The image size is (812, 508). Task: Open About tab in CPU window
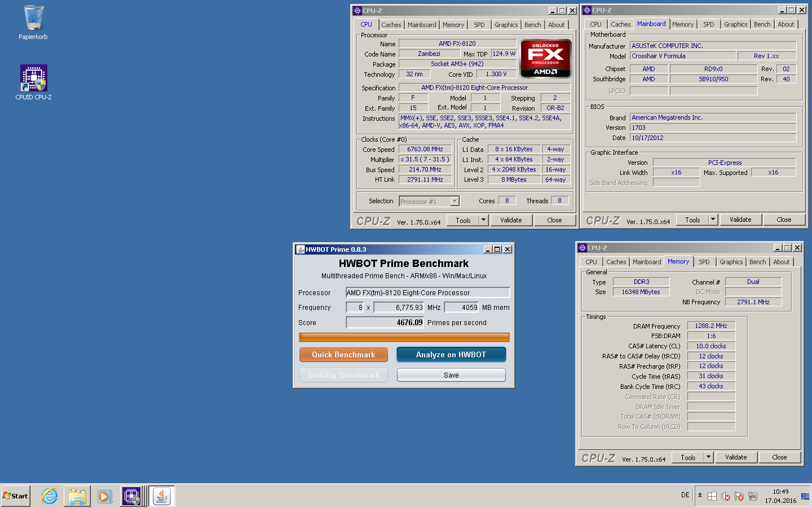tap(557, 25)
